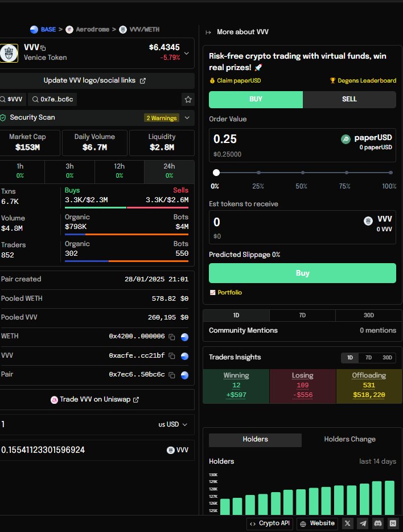Viewport: 403px width, 532px height.
Task: Click the paperUSD coin icon
Action: point(346,139)
